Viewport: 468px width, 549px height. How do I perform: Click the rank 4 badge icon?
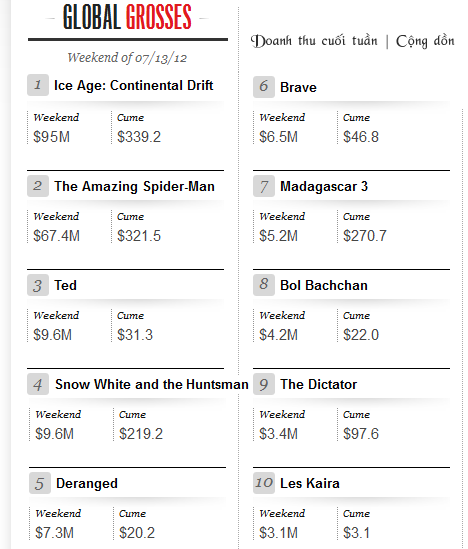pyautogui.click(x=38, y=384)
